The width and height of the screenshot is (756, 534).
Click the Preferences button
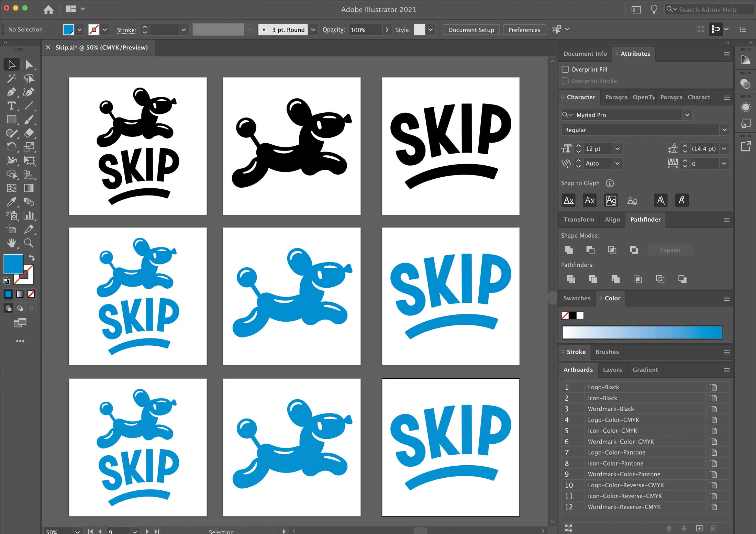(524, 30)
